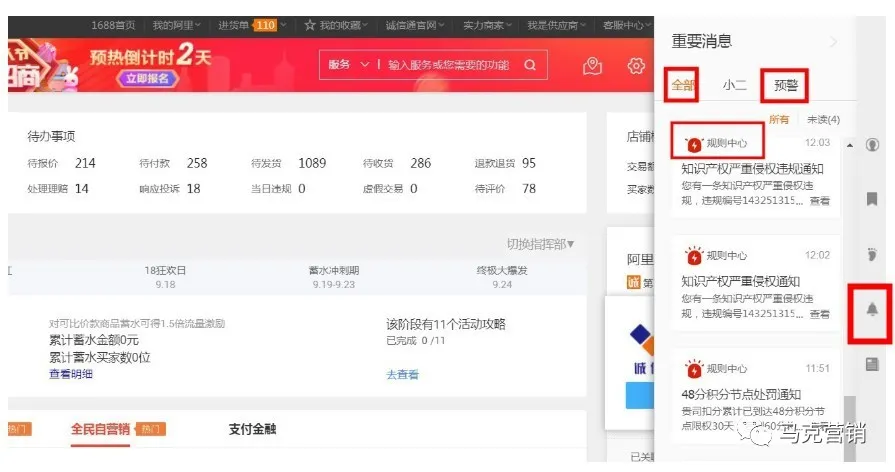
Task: Click the search magnifier icon in banner
Action: (x=530, y=65)
